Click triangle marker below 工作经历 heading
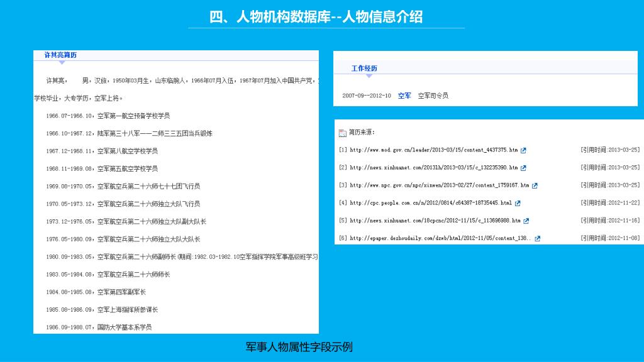This screenshot has height=362, width=644. pyautogui.click(x=369, y=75)
